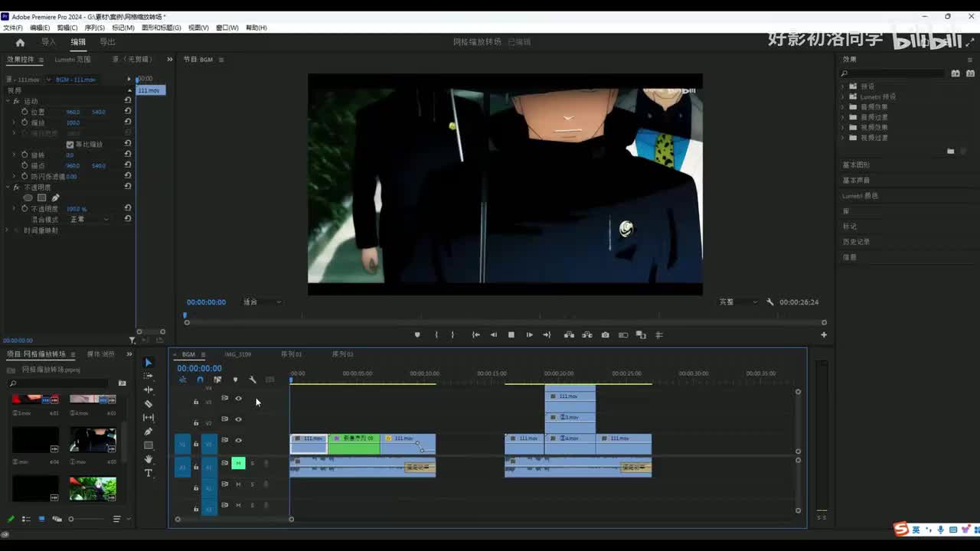Viewport: 980px width, 551px height.
Task: Select the Hand tool
Action: click(x=149, y=459)
